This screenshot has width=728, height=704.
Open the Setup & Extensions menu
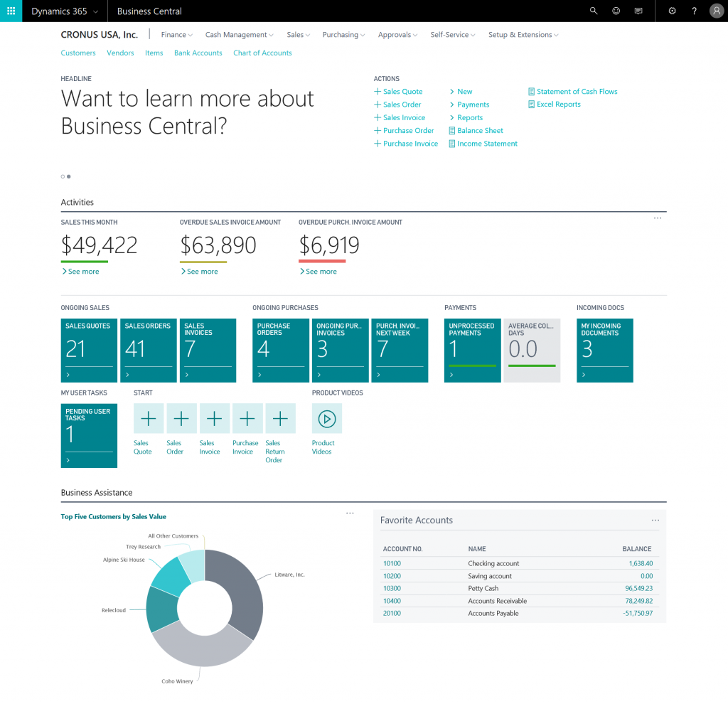523,34
